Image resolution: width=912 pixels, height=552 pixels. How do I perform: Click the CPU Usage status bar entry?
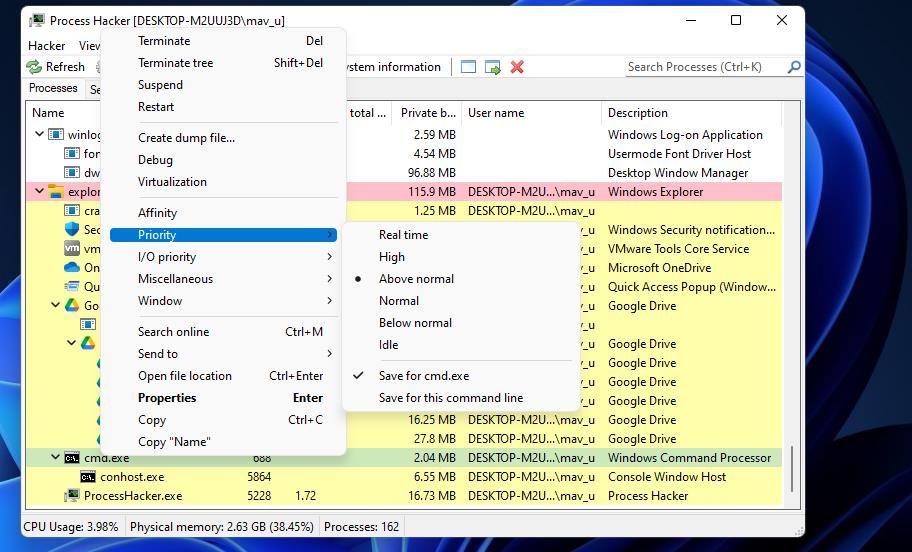71,527
